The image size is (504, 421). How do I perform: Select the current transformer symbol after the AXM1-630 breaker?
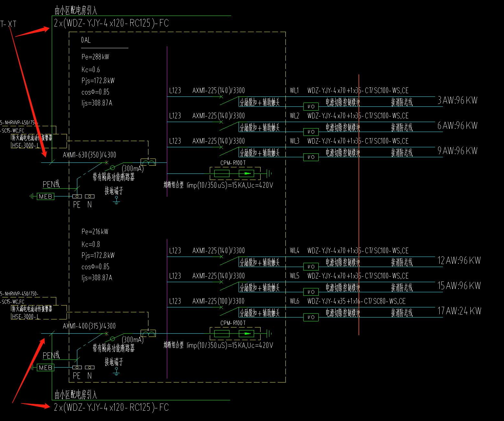148,162
